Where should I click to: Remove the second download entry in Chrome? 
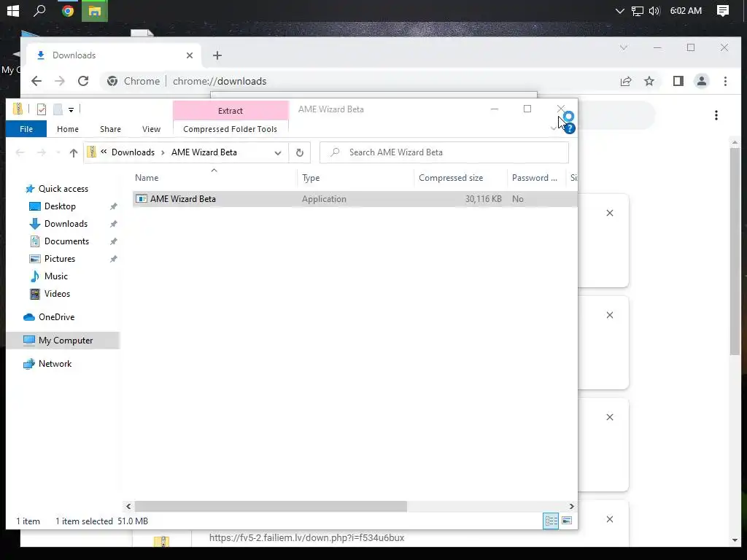(610, 315)
